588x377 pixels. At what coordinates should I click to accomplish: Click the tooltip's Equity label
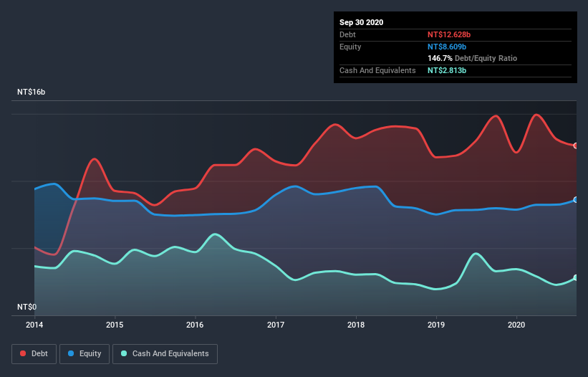coord(350,47)
